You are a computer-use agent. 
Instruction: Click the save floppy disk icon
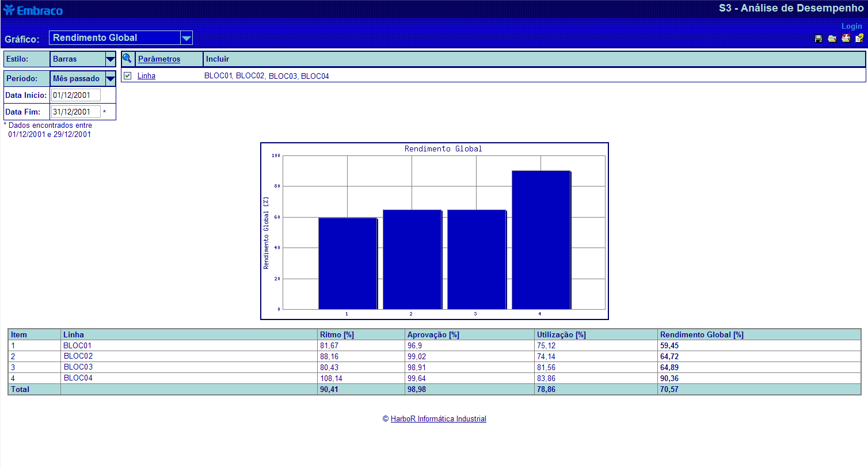(x=818, y=39)
